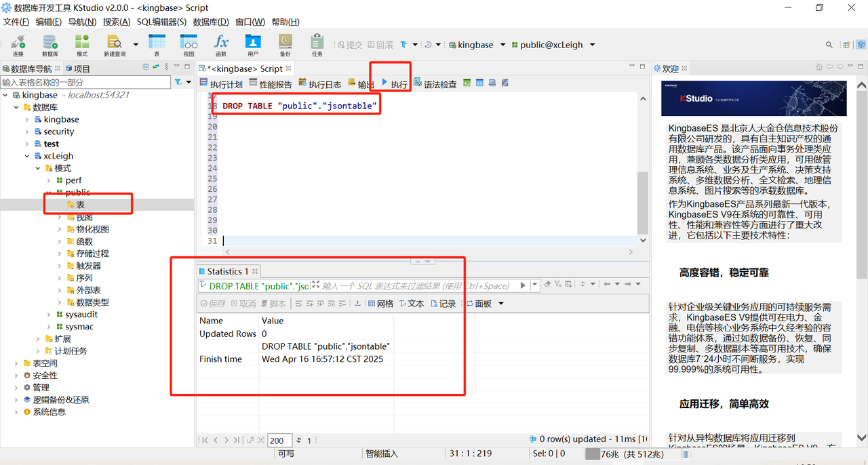Open the SQL编辑器(S) menu

pos(161,22)
